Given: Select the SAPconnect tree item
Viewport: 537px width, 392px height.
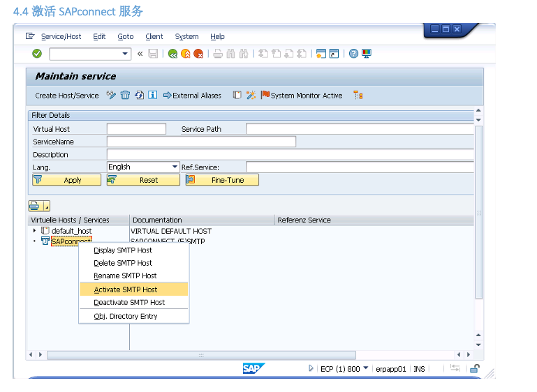Looking at the screenshot, I should [71, 241].
